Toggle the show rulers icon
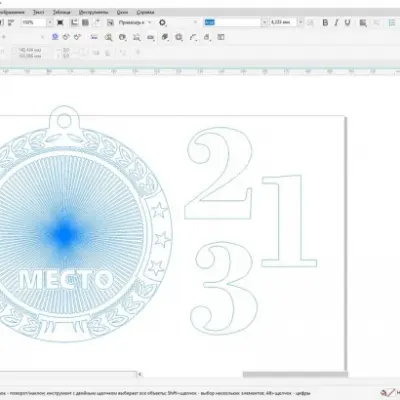This screenshot has width=400, height=400. pos(74,22)
